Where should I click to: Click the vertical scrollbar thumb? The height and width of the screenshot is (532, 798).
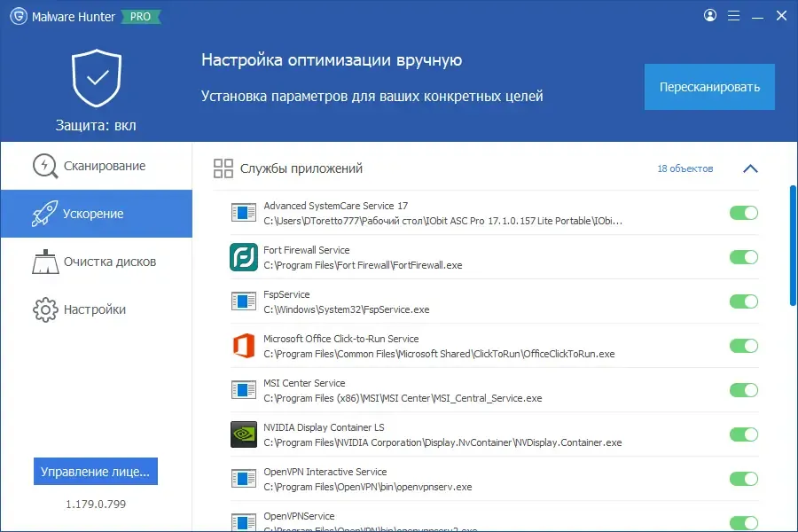point(793,246)
